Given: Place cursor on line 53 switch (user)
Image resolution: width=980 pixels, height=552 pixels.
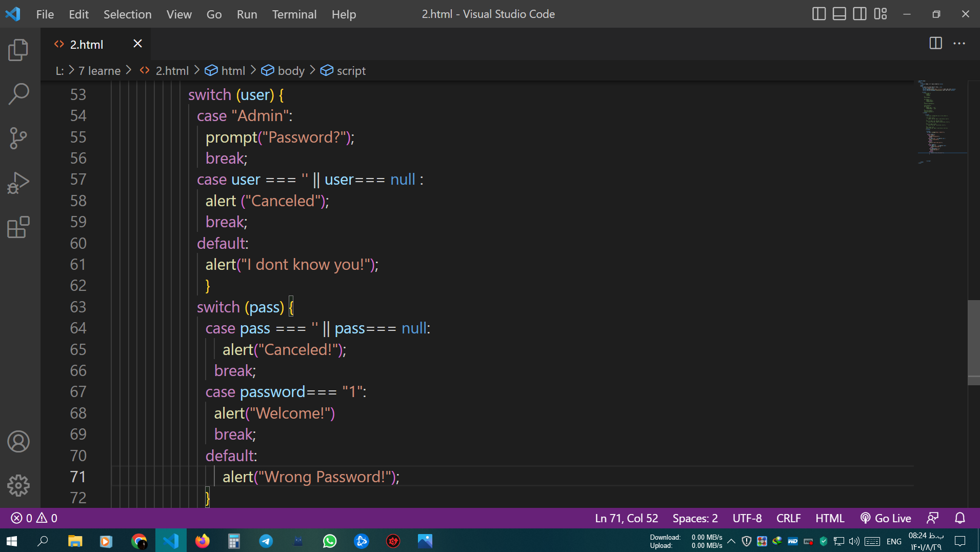Looking at the screenshot, I should coord(236,94).
